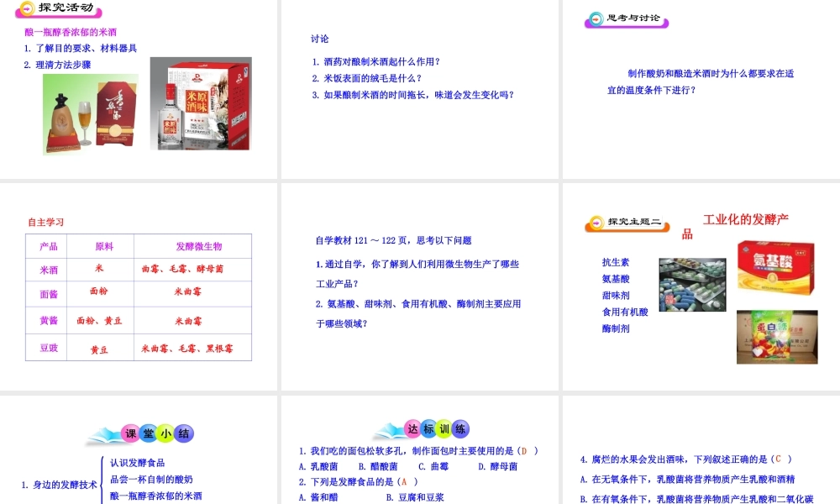Select the 讨论 heading
Viewport: 840px width, 504px height.
[320, 39]
